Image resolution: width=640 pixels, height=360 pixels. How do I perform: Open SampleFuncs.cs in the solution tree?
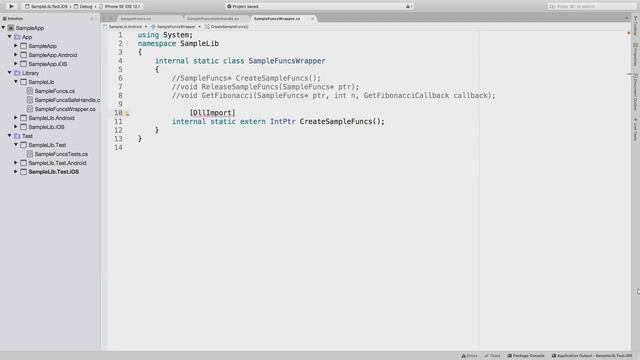pos(55,91)
